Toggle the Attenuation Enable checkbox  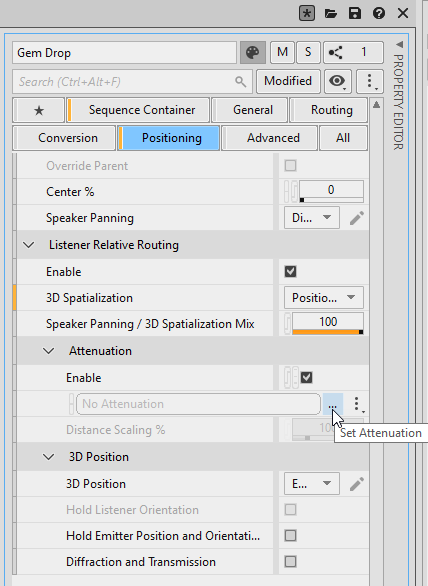pos(307,377)
